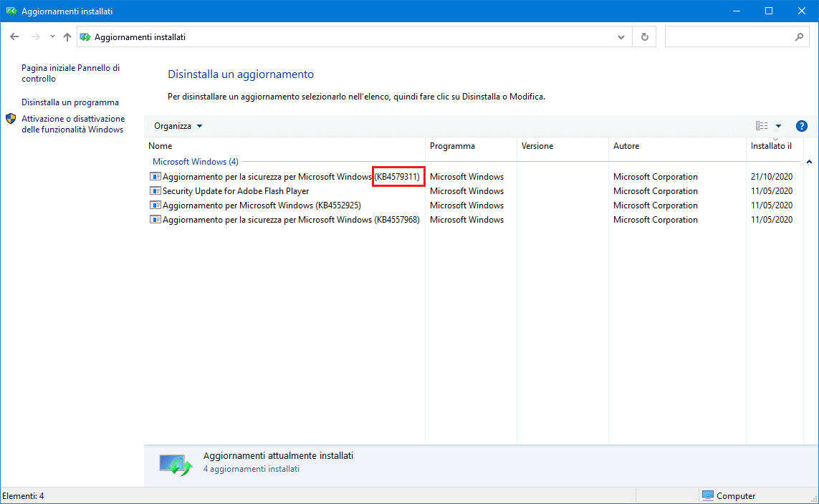The height and width of the screenshot is (504, 819).
Task: Click the refresh button beside address bar
Action: 645,37
